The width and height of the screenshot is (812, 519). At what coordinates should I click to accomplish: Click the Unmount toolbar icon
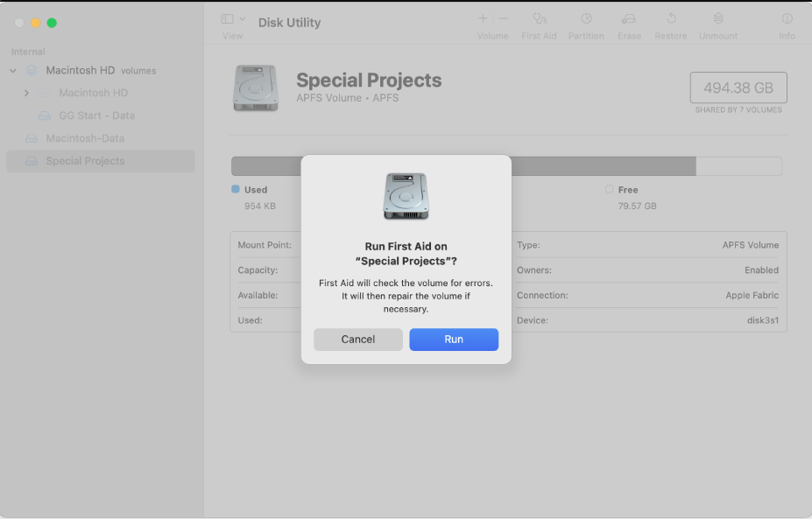pos(717,18)
